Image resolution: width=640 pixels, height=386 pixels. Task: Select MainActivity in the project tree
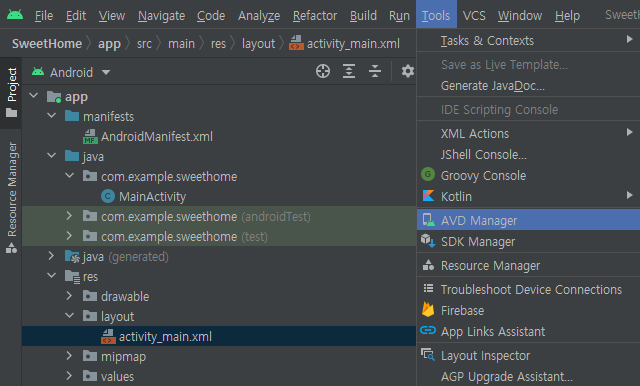(152, 197)
